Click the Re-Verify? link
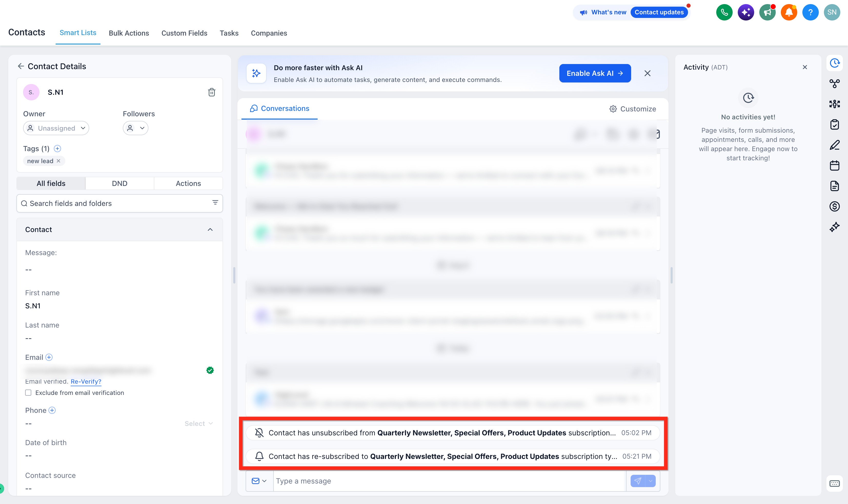 point(86,381)
